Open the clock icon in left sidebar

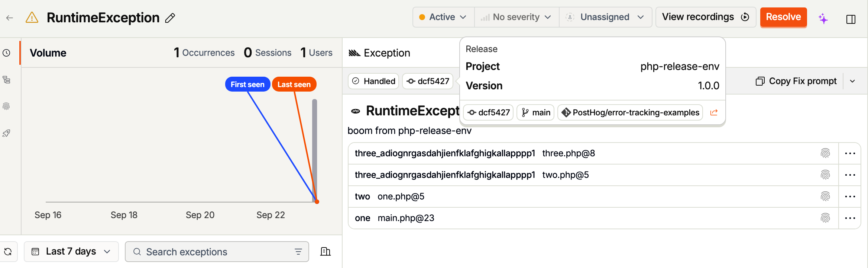pyautogui.click(x=6, y=53)
